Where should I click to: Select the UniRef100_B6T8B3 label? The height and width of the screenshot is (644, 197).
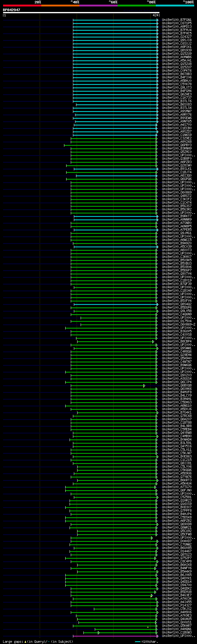(177, 74)
